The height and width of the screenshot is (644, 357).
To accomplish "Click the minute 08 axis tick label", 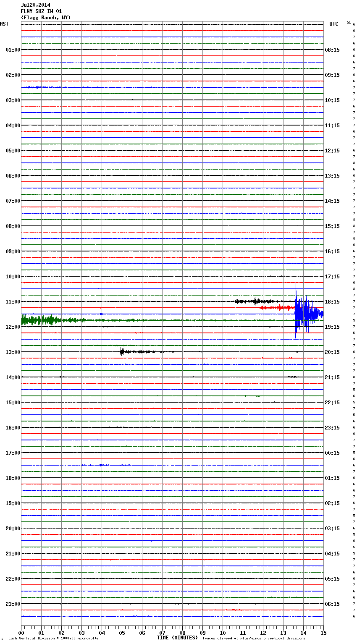I will pos(183,633).
